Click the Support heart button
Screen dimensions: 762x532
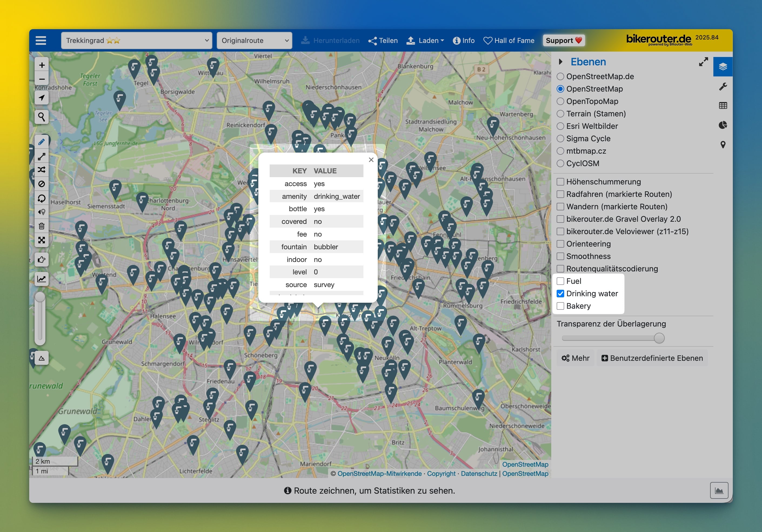pyautogui.click(x=564, y=41)
